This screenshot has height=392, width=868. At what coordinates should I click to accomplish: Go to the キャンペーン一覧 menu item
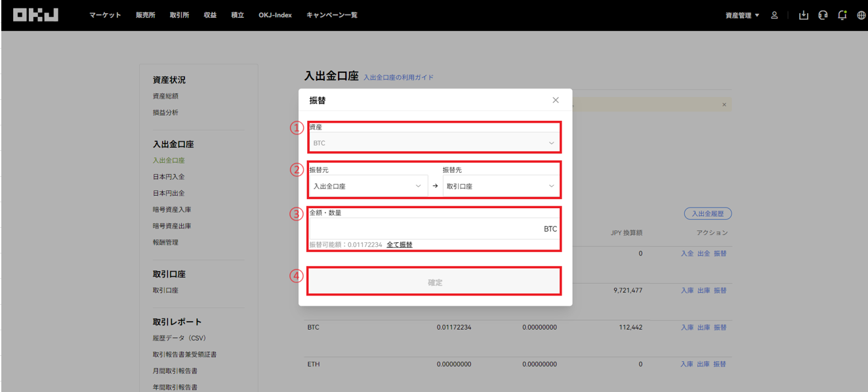(x=332, y=15)
